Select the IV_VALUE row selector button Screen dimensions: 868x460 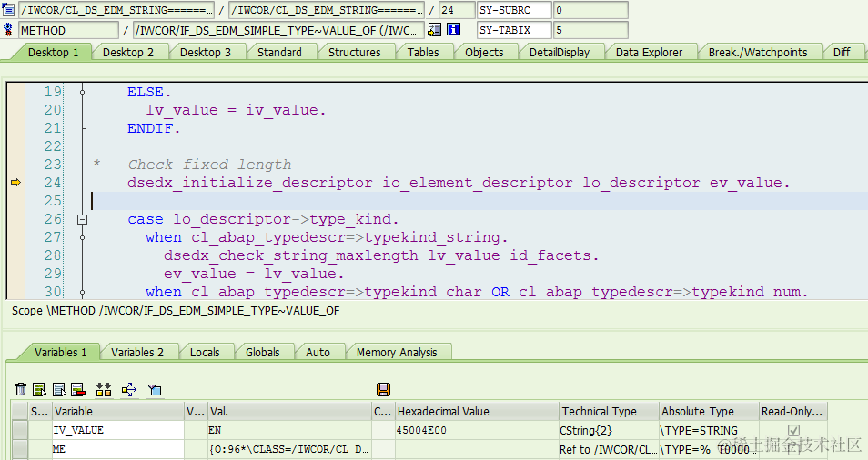(20, 430)
